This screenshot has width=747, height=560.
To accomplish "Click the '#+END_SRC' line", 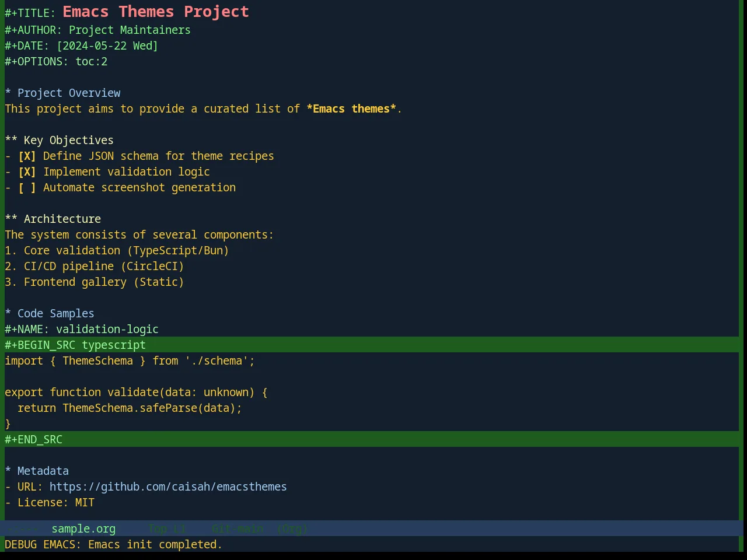I will click(x=372, y=439).
